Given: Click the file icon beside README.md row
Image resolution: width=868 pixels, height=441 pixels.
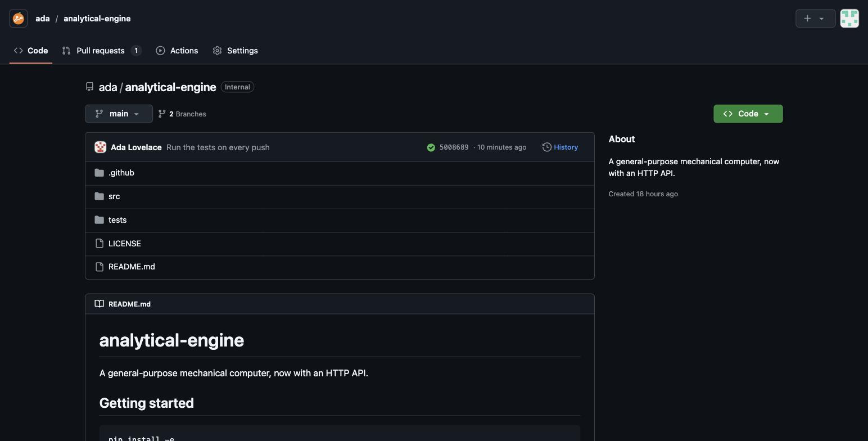Looking at the screenshot, I should (100, 267).
